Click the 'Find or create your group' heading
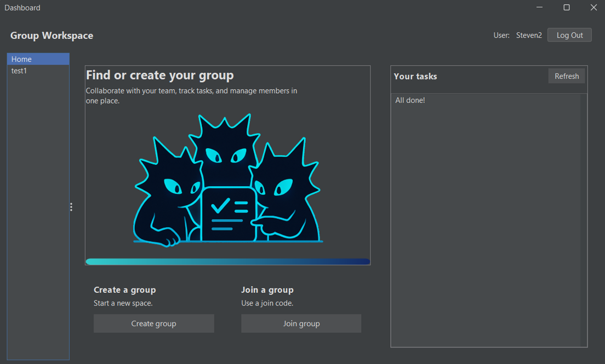This screenshot has width=605, height=364. click(159, 75)
